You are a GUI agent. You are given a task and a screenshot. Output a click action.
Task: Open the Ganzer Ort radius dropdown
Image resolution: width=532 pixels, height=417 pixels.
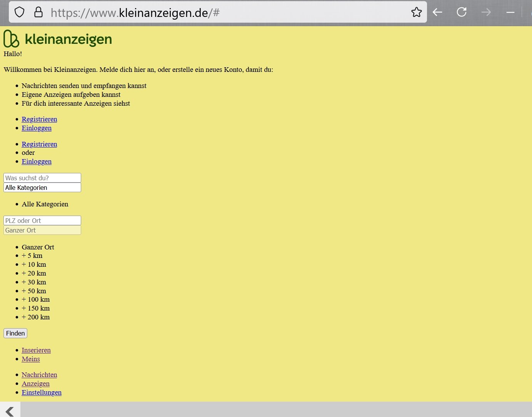click(x=42, y=230)
